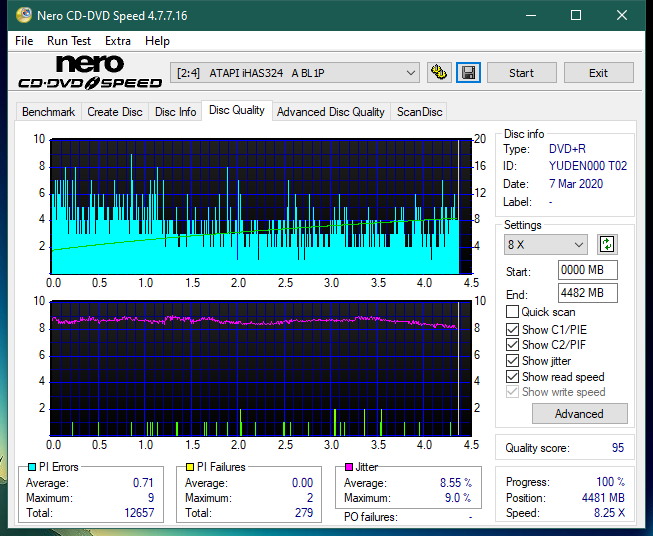Click PI Failures total value 279
The height and width of the screenshot is (536, 653).
[304, 513]
